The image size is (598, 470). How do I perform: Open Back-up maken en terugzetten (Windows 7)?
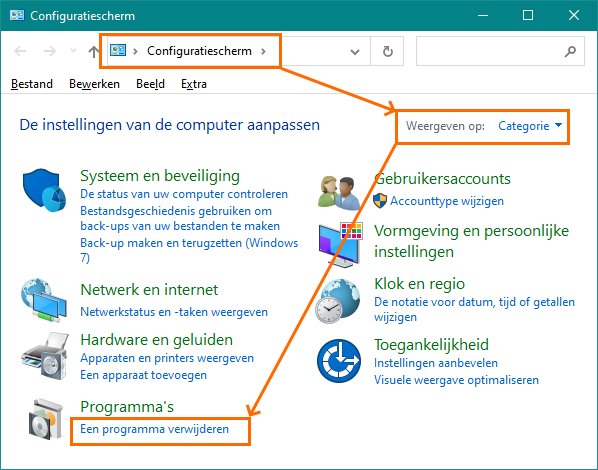click(189, 250)
